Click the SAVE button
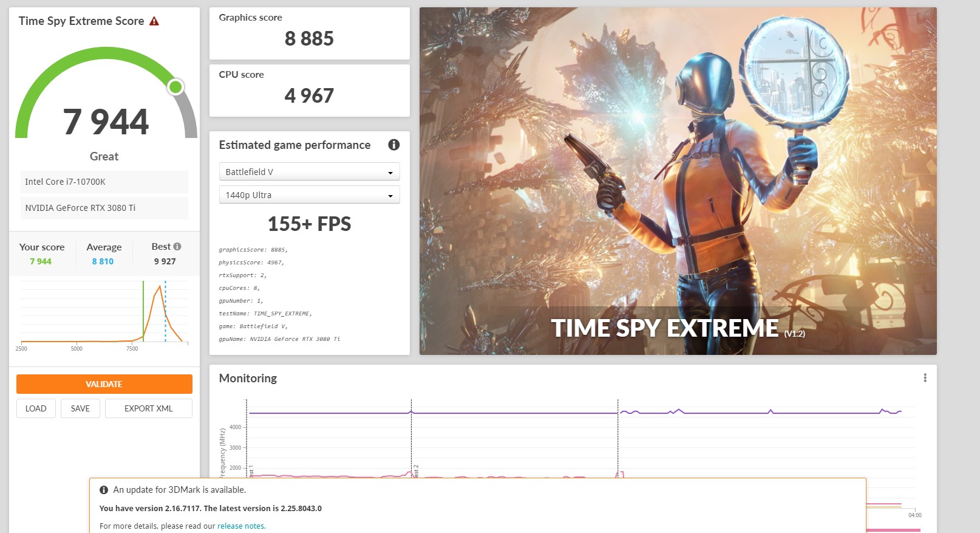This screenshot has height=533, width=980. click(80, 408)
